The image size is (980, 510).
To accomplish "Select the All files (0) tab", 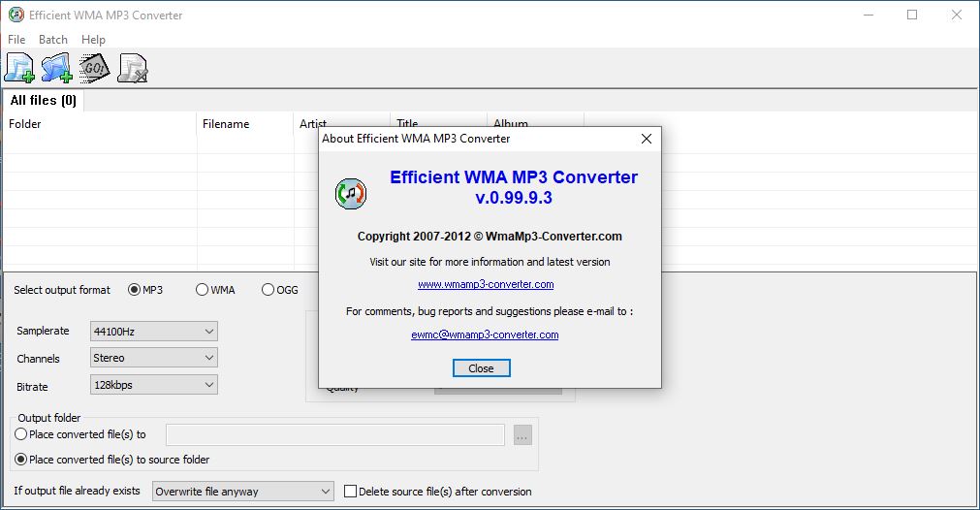I will tap(43, 101).
